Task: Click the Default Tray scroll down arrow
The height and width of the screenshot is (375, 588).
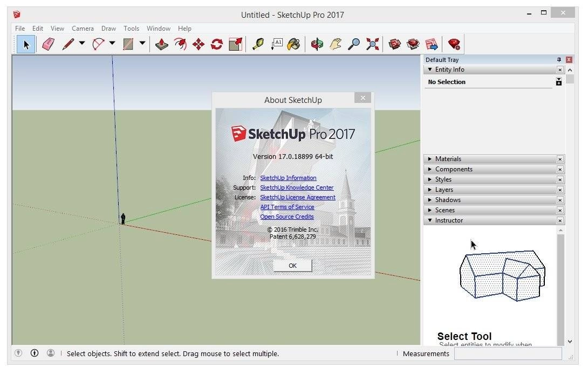Action: coord(570,341)
